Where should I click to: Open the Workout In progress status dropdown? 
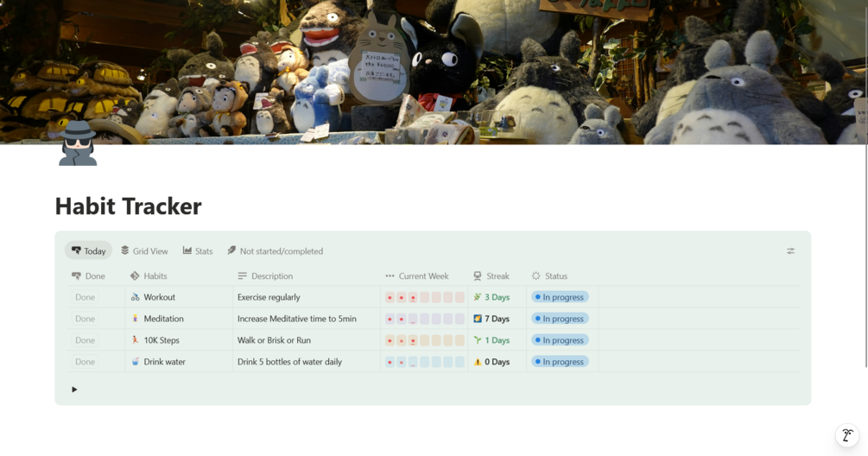pyautogui.click(x=560, y=297)
